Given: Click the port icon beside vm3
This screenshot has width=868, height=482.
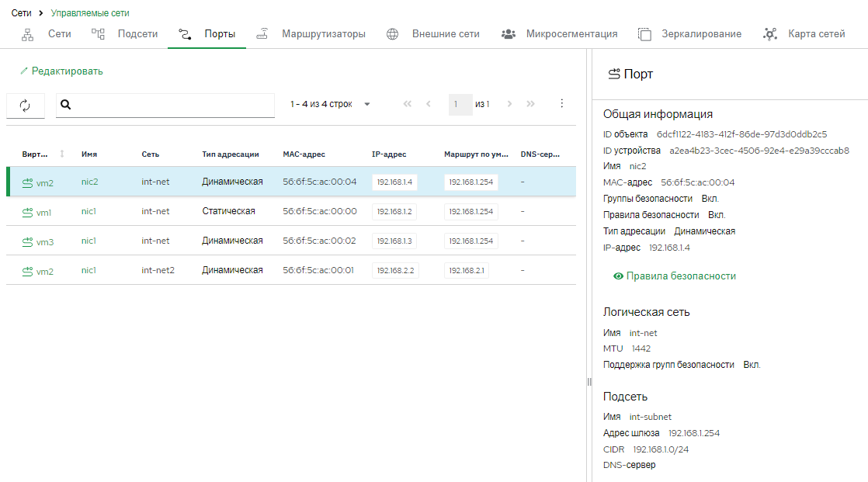Looking at the screenshot, I should pyautogui.click(x=27, y=242).
